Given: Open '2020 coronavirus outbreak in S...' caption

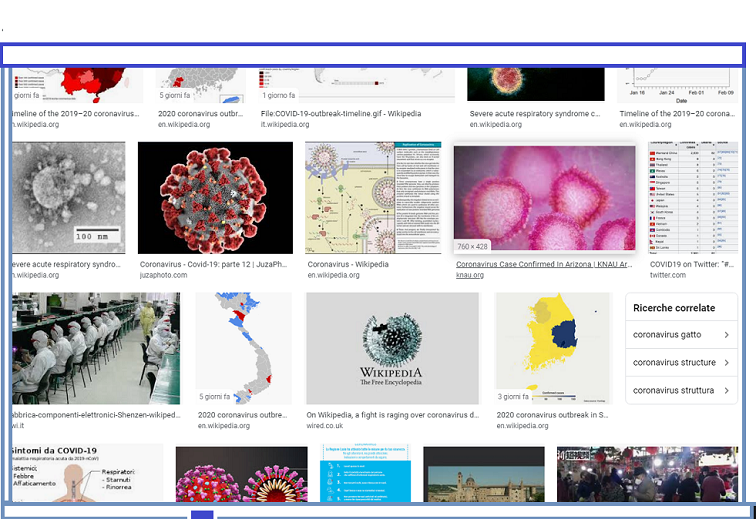Looking at the screenshot, I should point(552,415).
